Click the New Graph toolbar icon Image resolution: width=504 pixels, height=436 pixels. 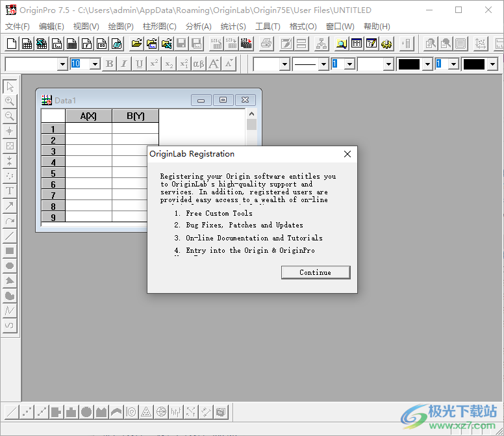(x=57, y=44)
